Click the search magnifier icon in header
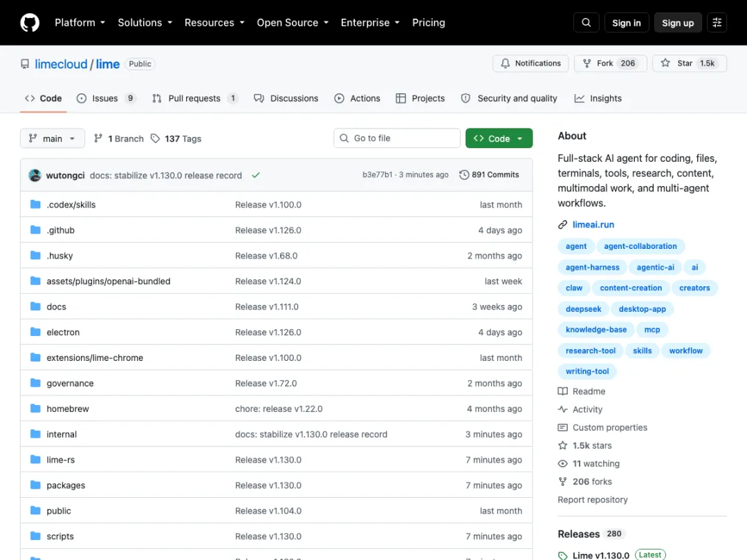747x560 pixels. click(x=586, y=22)
